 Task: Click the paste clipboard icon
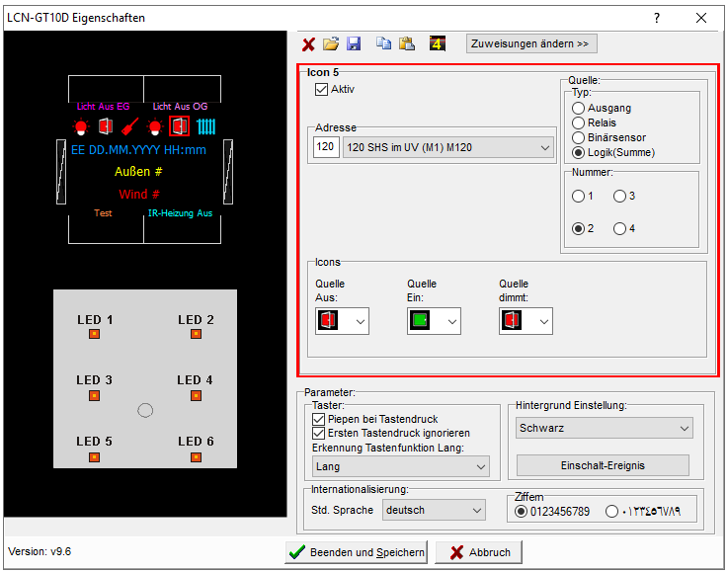(406, 44)
